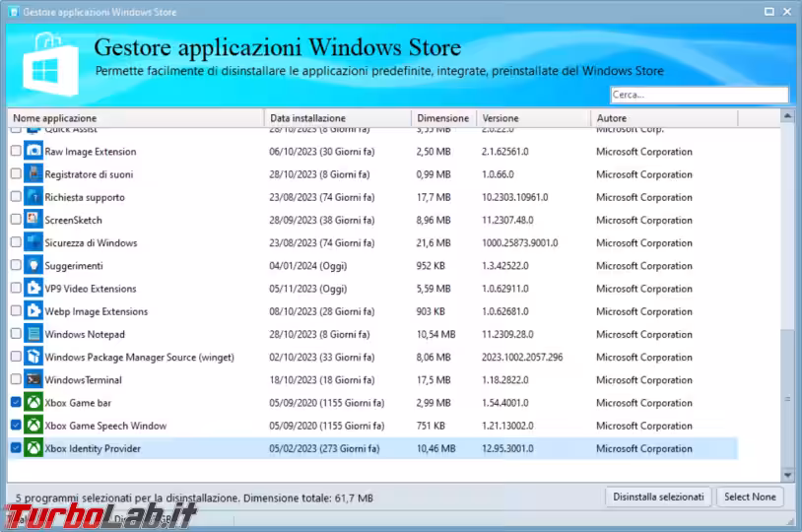802x532 pixels.
Task: Click the Registratore di suoni icon
Action: [x=33, y=174]
